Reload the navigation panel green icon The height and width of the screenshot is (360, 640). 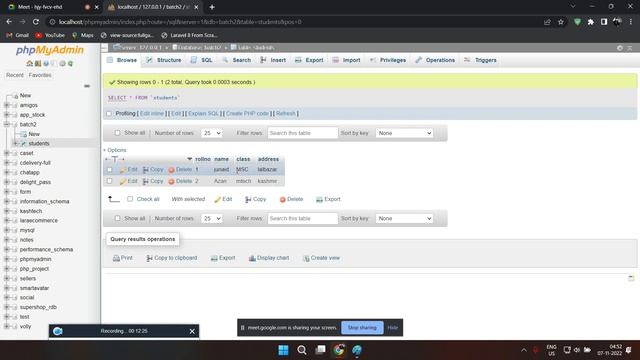[70, 63]
